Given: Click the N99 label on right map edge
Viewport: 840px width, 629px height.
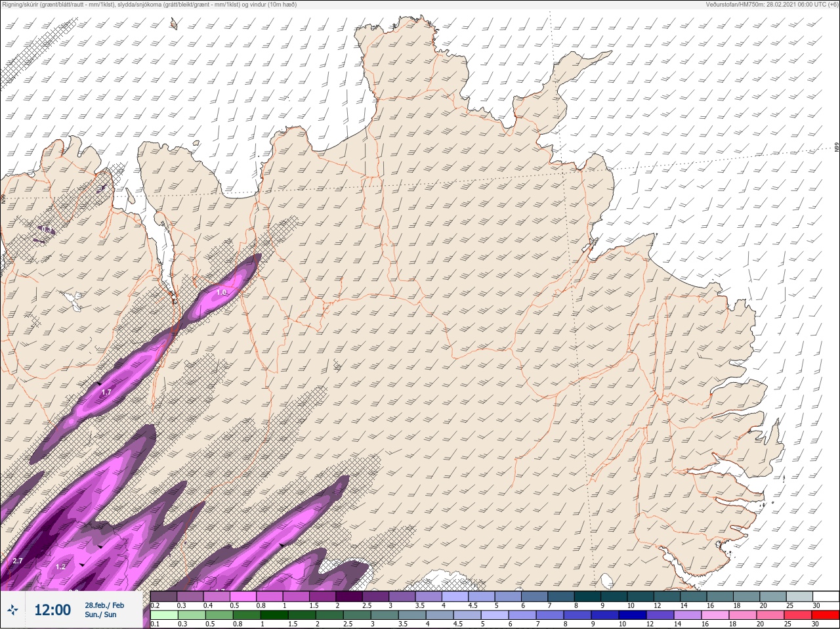Looking at the screenshot, I should (837, 147).
